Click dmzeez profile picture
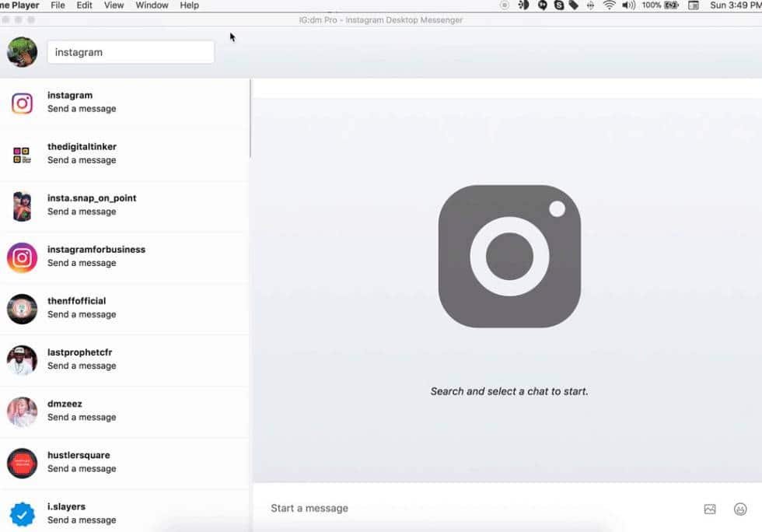 pos(22,412)
